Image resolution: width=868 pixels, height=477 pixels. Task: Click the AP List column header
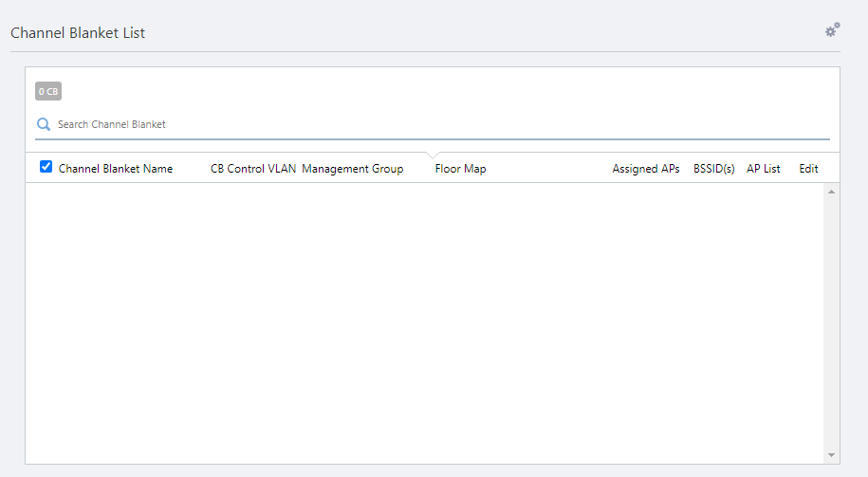[763, 169]
